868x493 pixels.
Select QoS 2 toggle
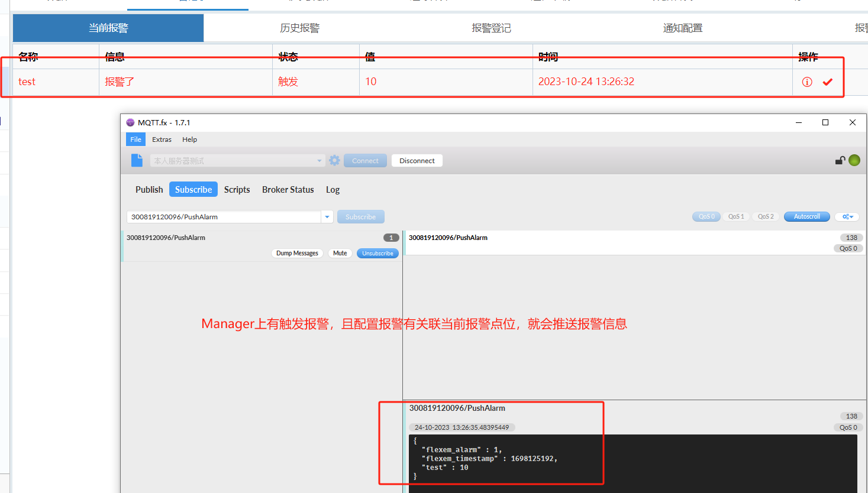(x=766, y=216)
